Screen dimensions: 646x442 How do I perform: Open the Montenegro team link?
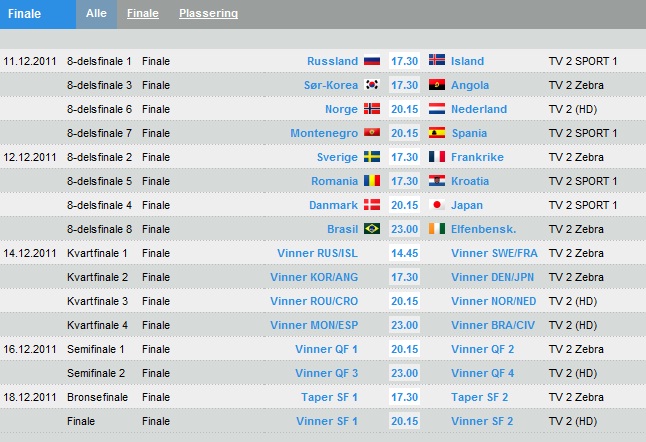(324, 133)
